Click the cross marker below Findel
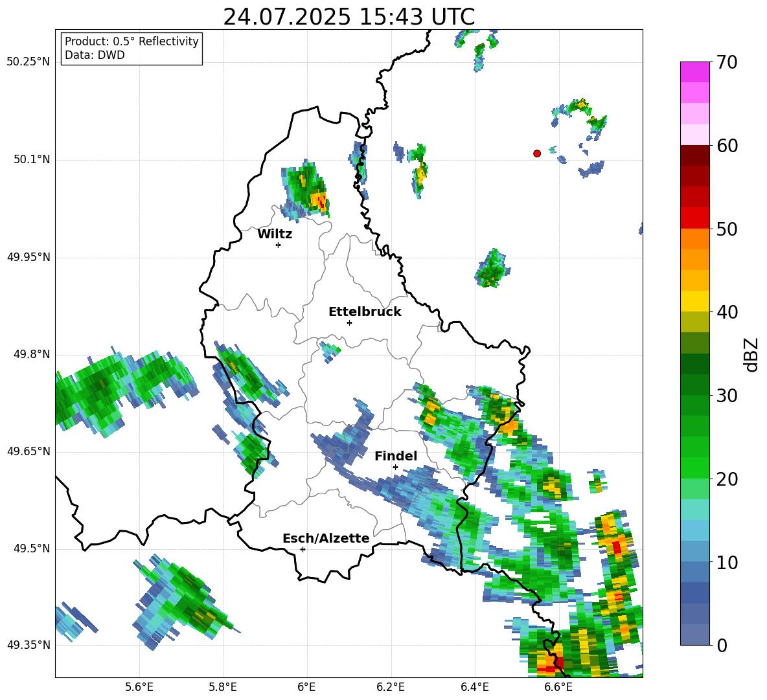 pyautogui.click(x=395, y=468)
